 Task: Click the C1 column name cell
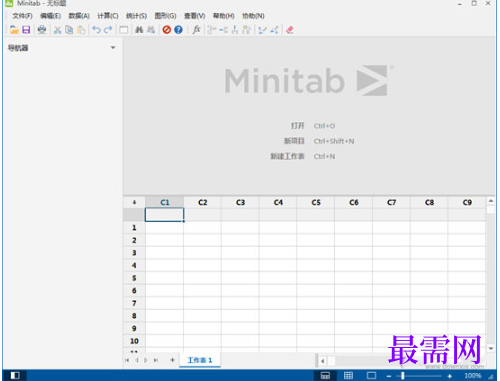pyautogui.click(x=164, y=215)
